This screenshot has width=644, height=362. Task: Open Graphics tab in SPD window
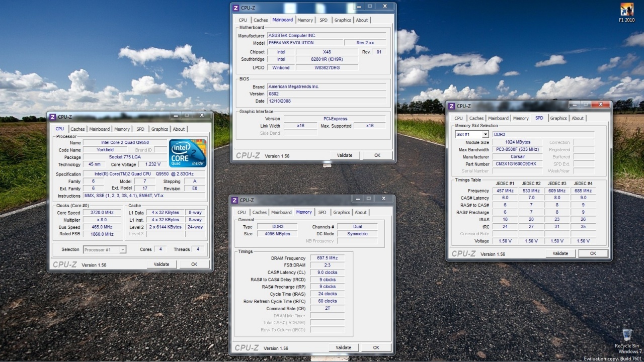(x=558, y=118)
